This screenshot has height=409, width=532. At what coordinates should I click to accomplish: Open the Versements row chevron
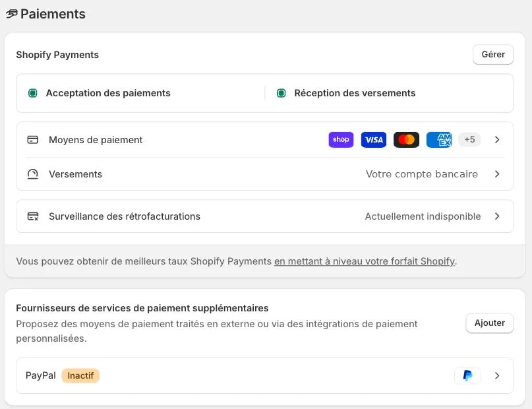[497, 174]
